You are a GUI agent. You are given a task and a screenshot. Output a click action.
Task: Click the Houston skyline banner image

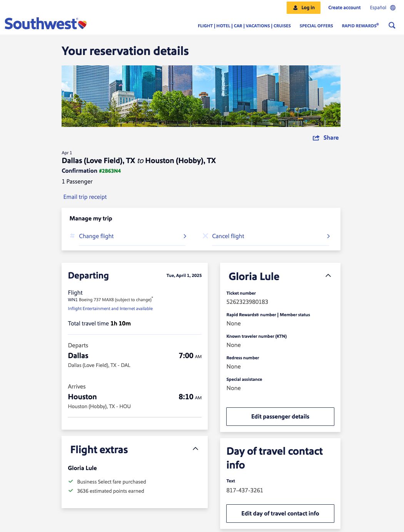[x=201, y=95]
